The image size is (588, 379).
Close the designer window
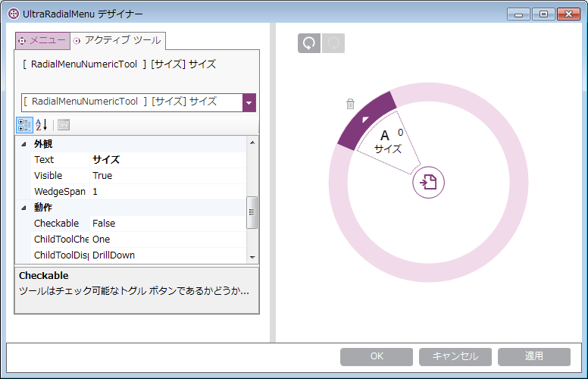(x=568, y=14)
